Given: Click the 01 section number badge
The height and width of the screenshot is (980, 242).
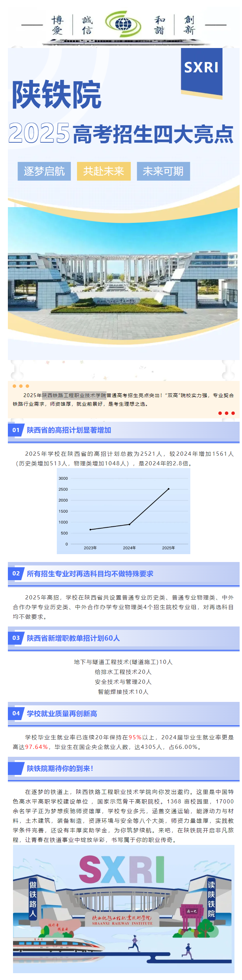Looking at the screenshot, I should [x=16, y=430].
